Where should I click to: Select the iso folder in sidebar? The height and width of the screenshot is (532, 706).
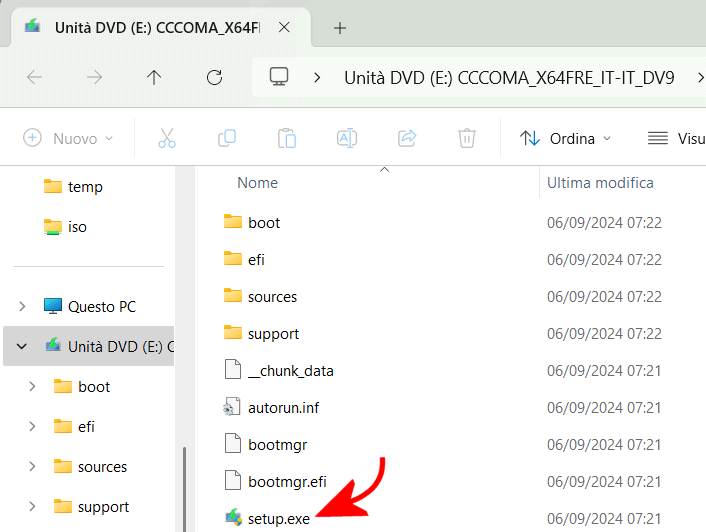65,226
